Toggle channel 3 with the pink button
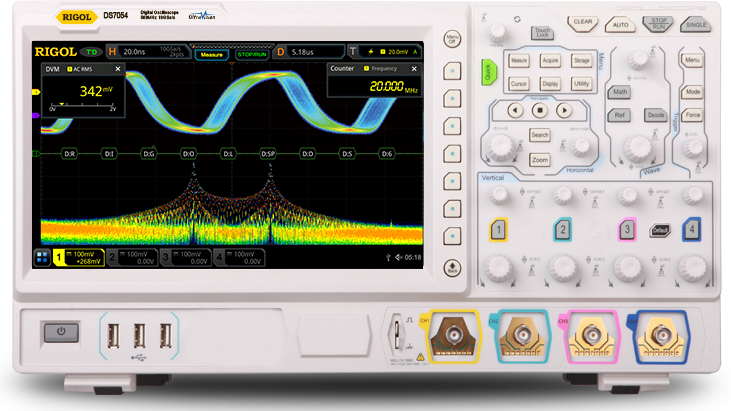Screen dimensions: 731x411 (627, 229)
